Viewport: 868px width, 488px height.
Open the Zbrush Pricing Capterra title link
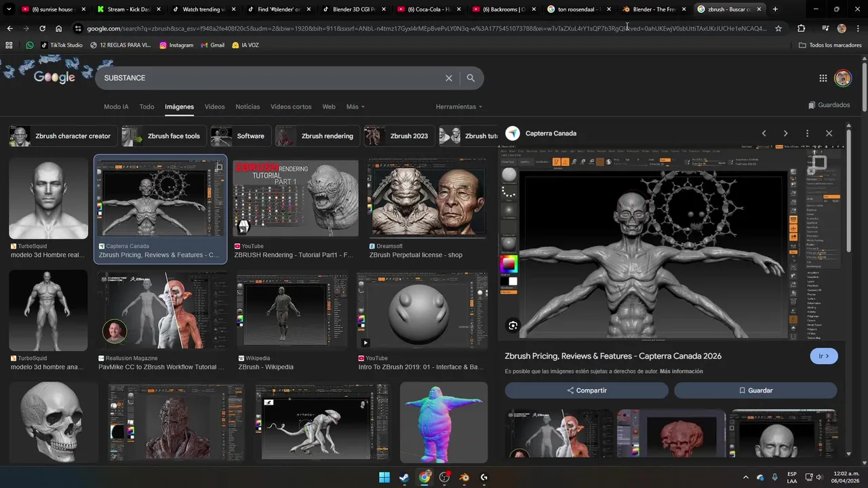tap(613, 356)
